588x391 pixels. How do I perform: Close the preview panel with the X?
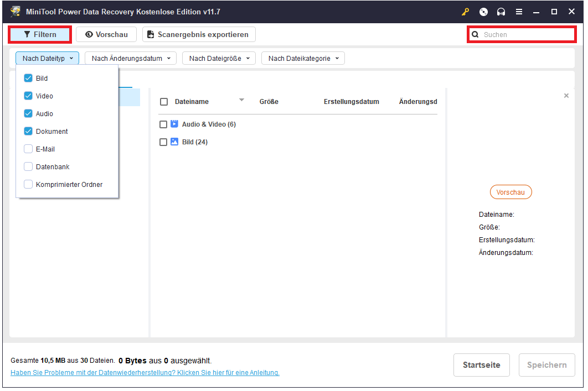tap(566, 96)
